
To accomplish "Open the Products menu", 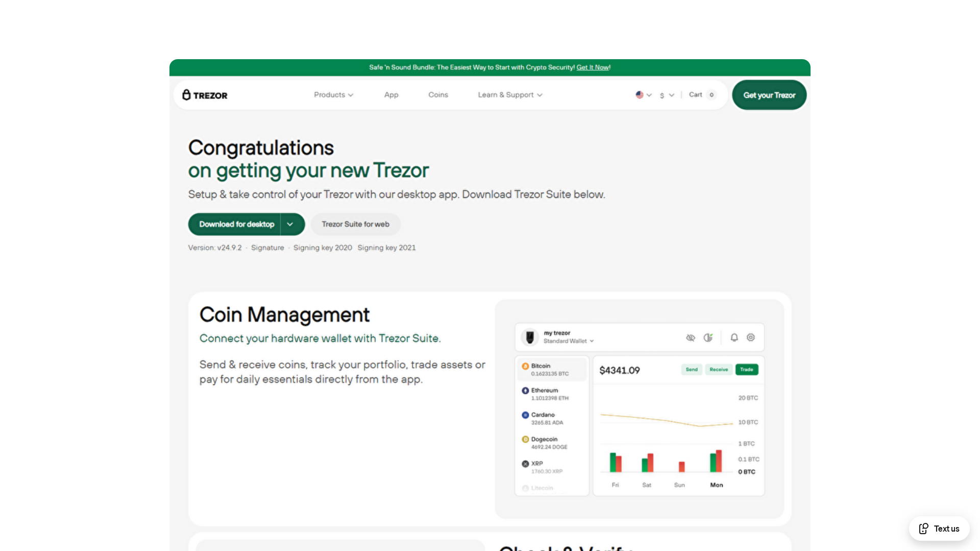I will (333, 95).
